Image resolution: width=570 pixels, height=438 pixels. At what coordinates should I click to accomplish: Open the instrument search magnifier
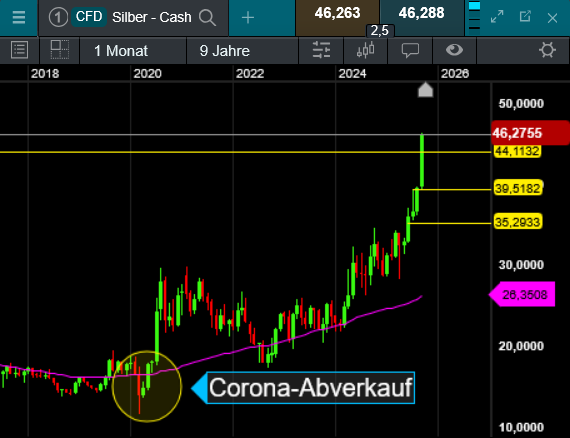click(x=207, y=17)
